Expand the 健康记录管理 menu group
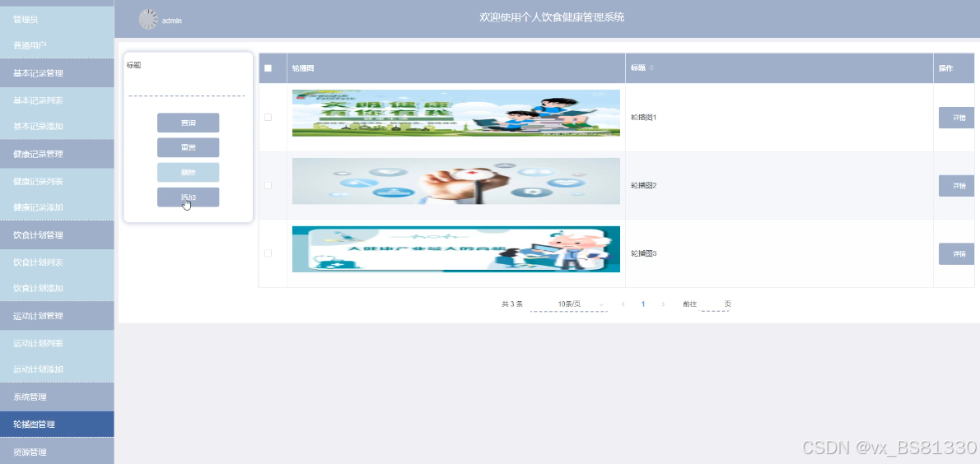 click(57, 154)
